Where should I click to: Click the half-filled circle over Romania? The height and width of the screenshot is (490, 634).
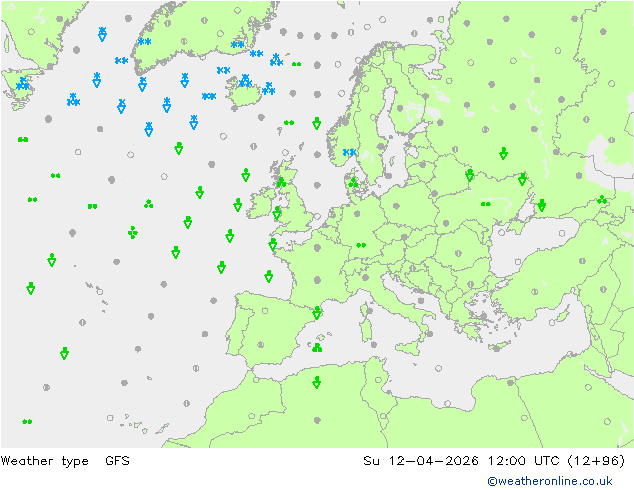[x=458, y=253]
